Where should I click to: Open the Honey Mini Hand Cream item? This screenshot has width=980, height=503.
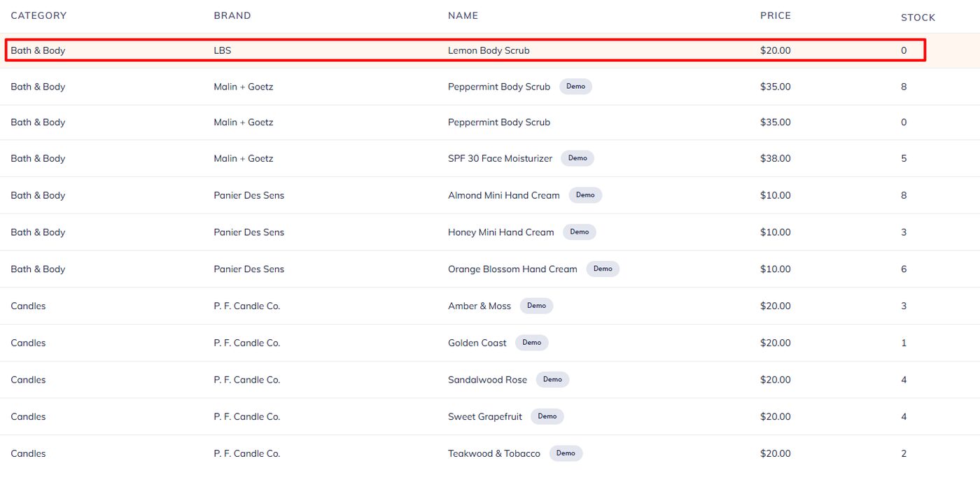500,232
